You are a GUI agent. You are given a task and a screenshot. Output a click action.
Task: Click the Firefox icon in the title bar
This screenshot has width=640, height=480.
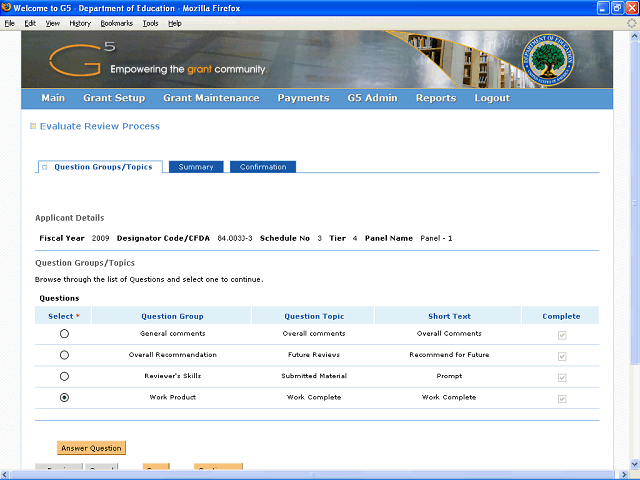[x=7, y=8]
